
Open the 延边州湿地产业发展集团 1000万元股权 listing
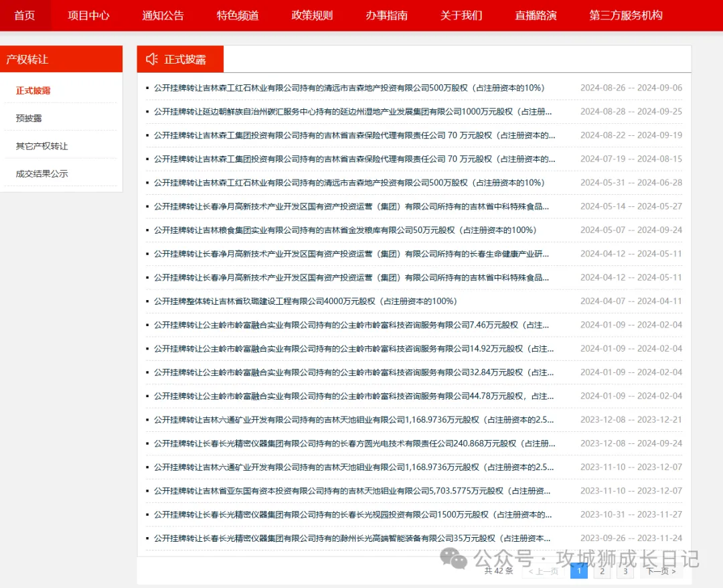click(353, 112)
